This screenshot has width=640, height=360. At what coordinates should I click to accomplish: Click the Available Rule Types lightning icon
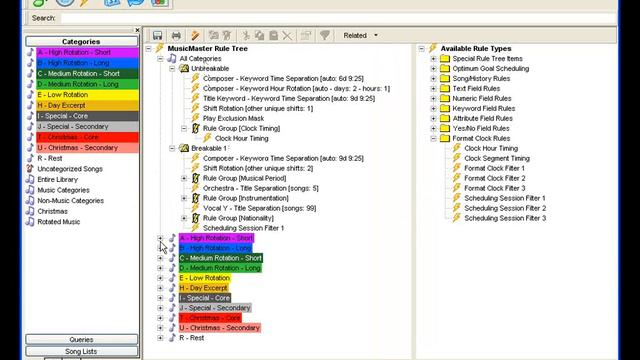[x=433, y=48]
